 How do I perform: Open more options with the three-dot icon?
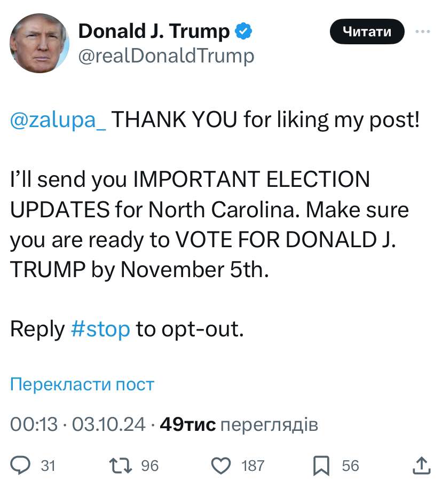(423, 31)
